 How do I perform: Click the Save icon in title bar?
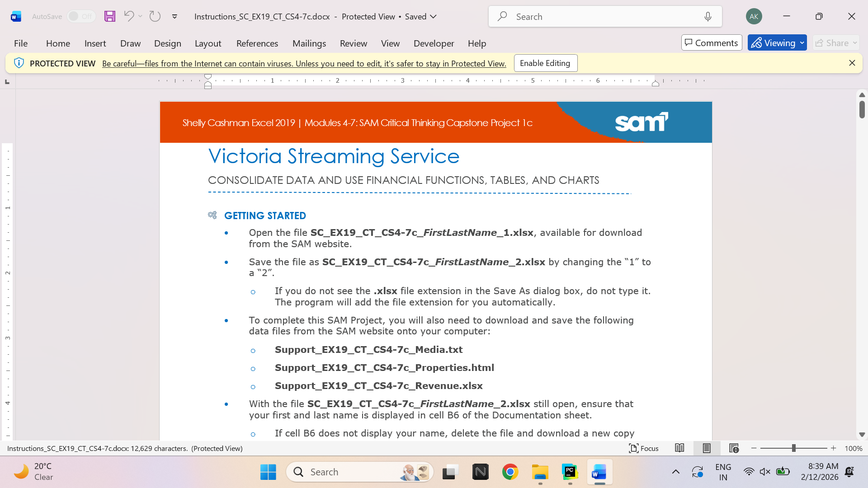(x=109, y=16)
